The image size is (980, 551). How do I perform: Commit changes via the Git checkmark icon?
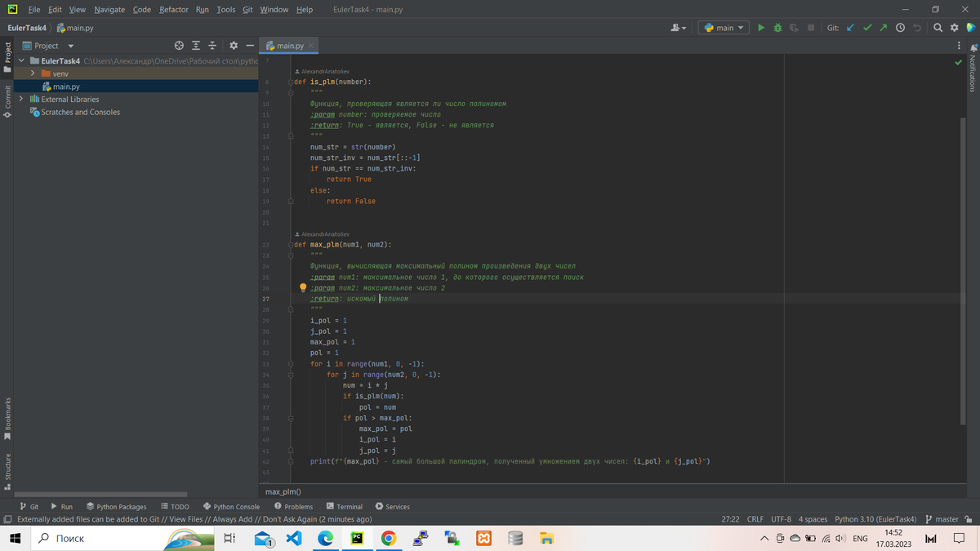[x=867, y=27]
